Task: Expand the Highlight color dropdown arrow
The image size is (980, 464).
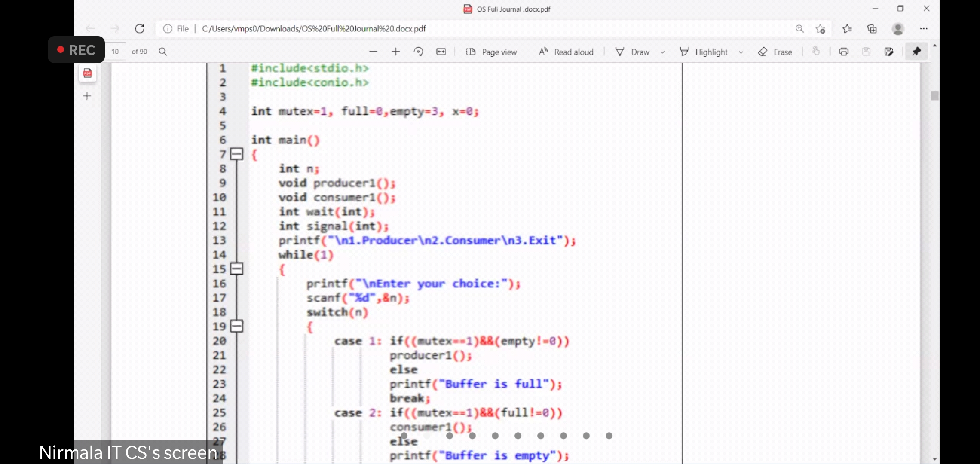Action: 741,52
